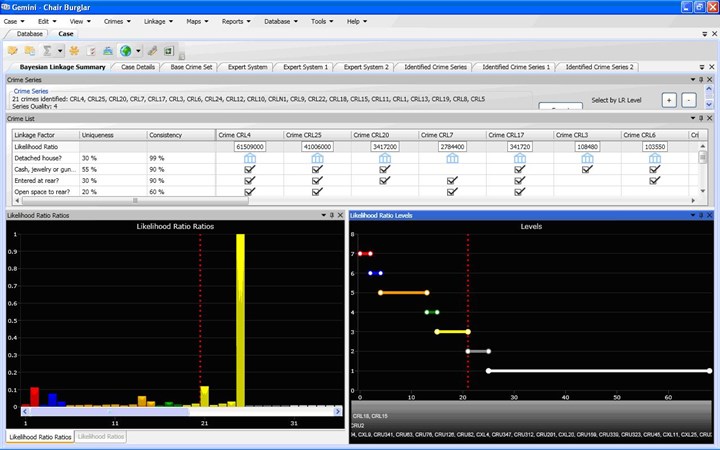Click the minus button beside Select by LR Level
This screenshot has width=720, height=450.
coord(688,100)
